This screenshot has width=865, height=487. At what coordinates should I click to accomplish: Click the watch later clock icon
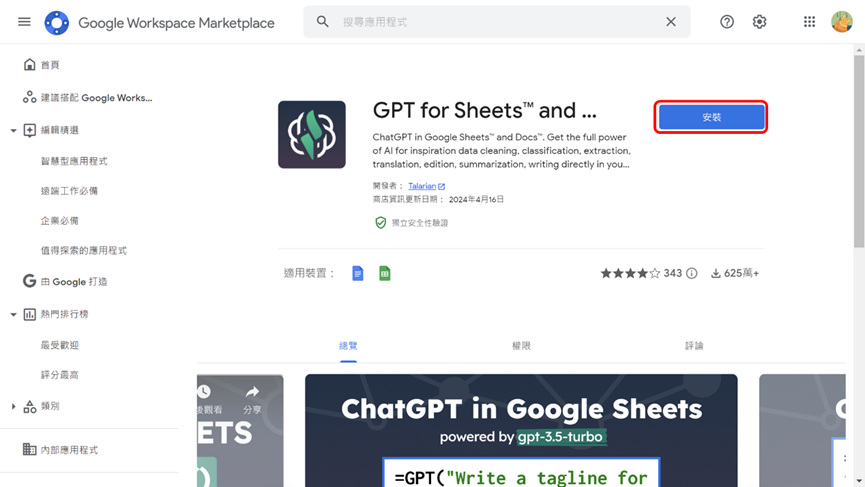coord(204,392)
